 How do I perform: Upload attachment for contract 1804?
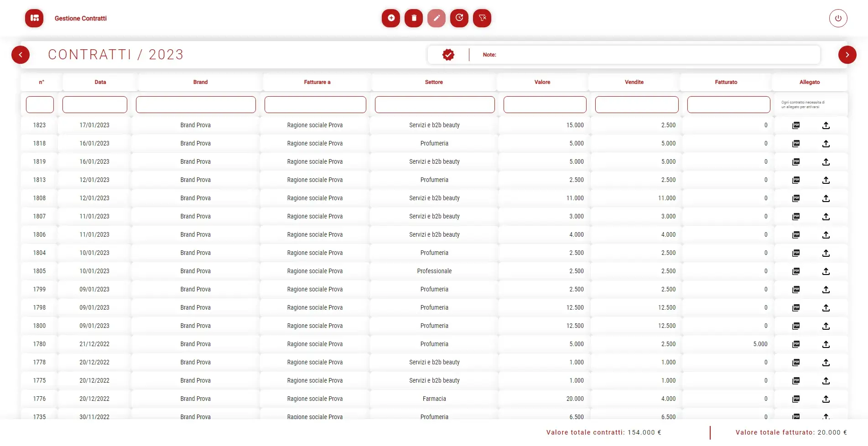(826, 253)
